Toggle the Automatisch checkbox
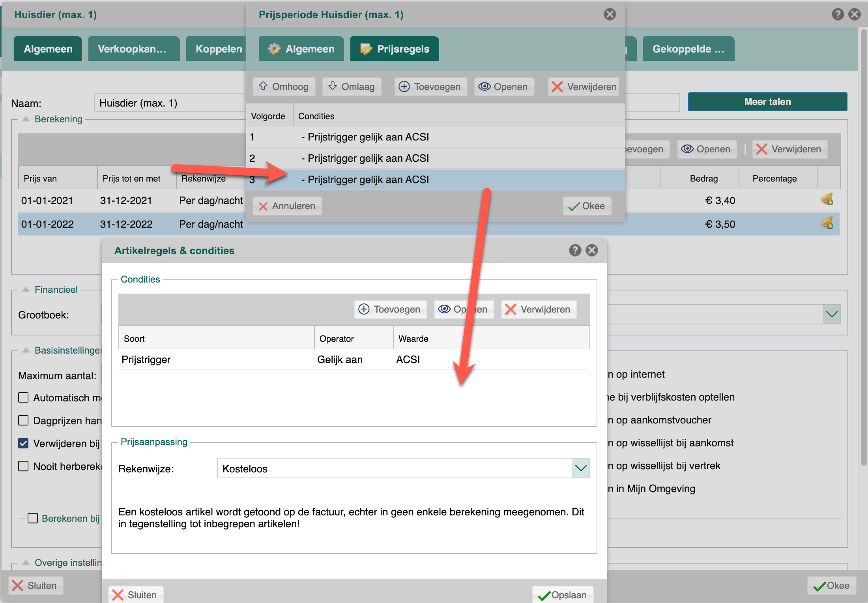This screenshot has height=603, width=868. point(24,397)
